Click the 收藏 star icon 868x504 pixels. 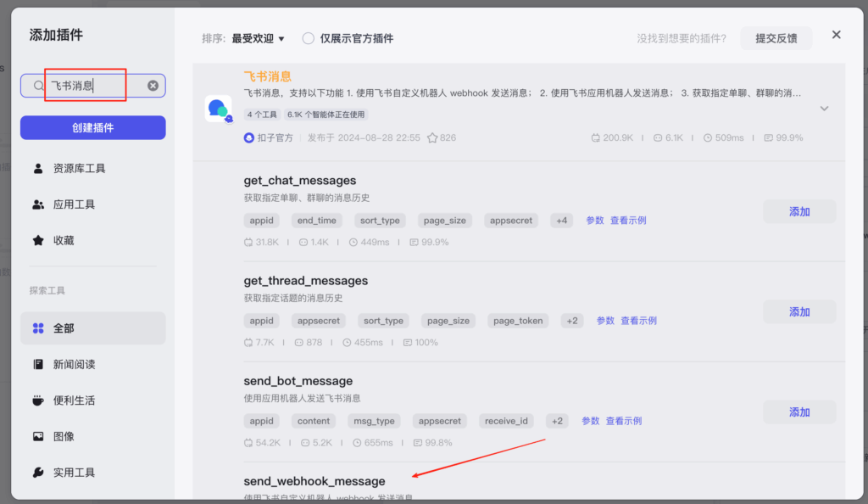click(x=38, y=240)
